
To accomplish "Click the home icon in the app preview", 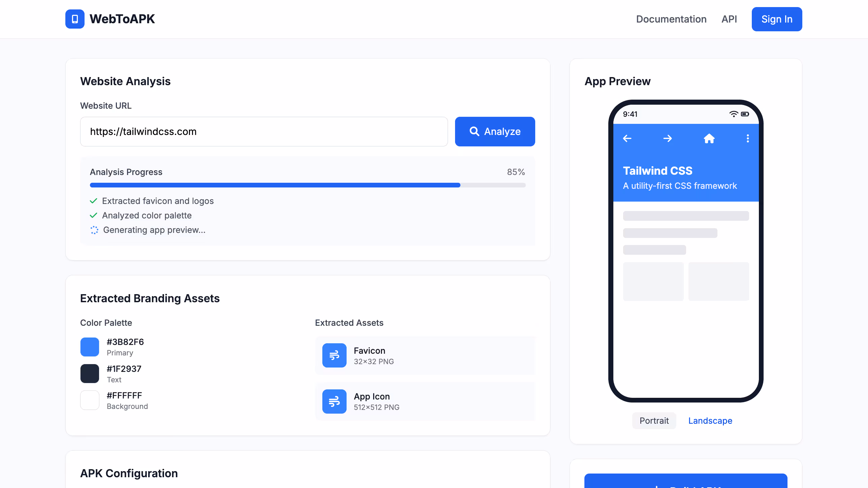I will click(x=709, y=138).
